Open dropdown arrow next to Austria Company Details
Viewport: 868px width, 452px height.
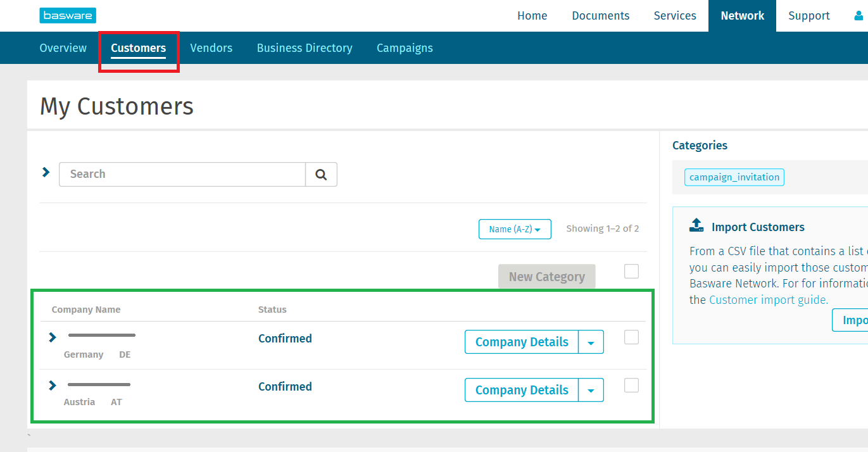(x=591, y=391)
